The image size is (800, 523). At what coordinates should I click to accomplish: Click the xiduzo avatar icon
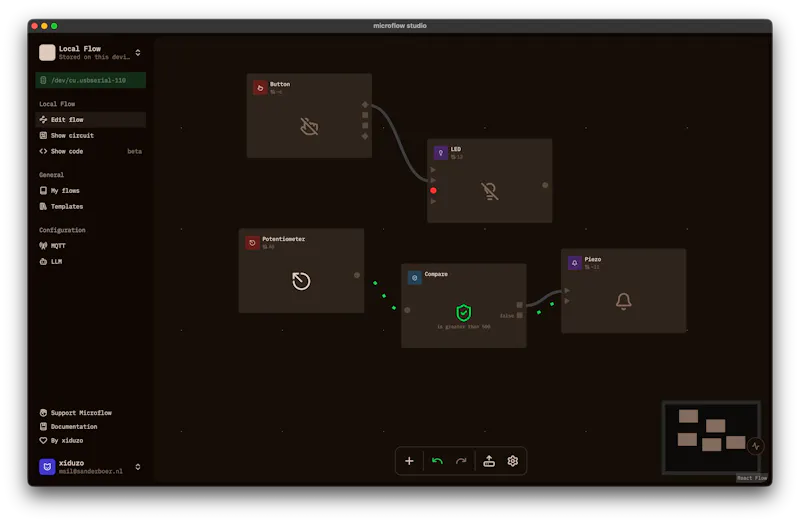pyautogui.click(x=47, y=466)
